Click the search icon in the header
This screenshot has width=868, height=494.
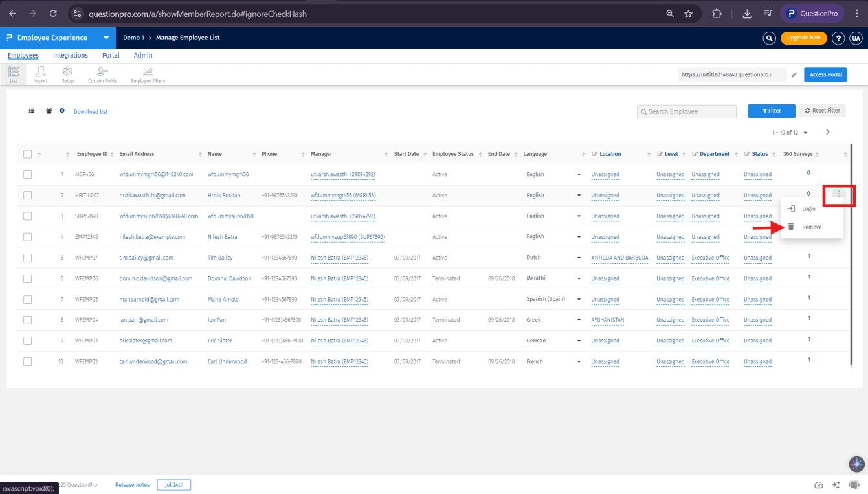(x=769, y=38)
